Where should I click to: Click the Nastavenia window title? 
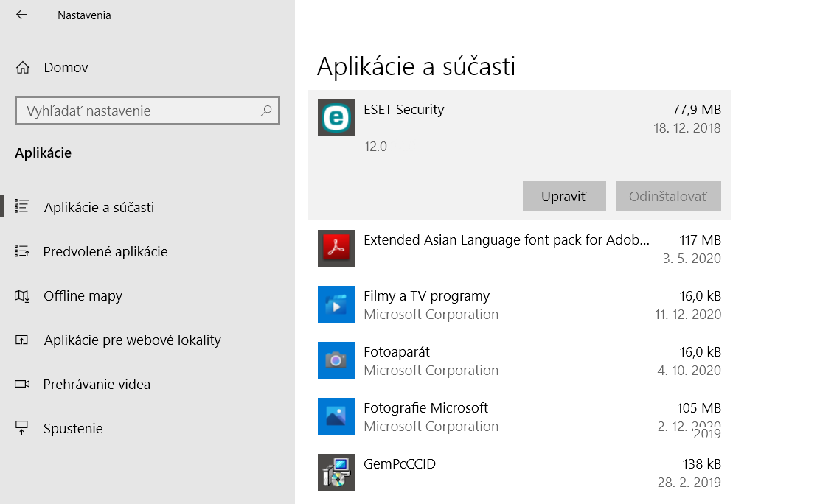(x=84, y=15)
